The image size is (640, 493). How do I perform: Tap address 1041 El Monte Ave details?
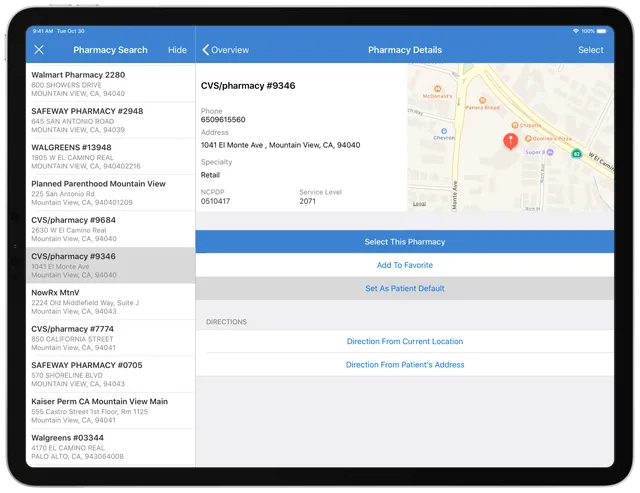click(280, 145)
